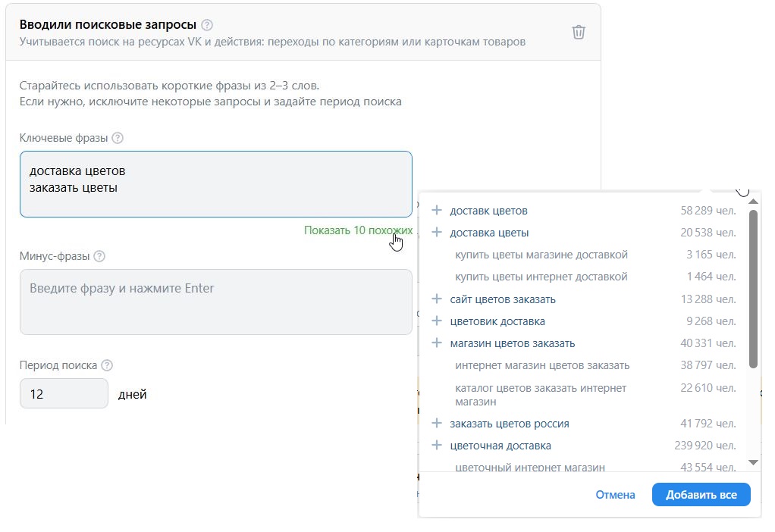Add "магазин цветов заказать" using plus icon
Viewport: 775px width, 532px height.
438,343
